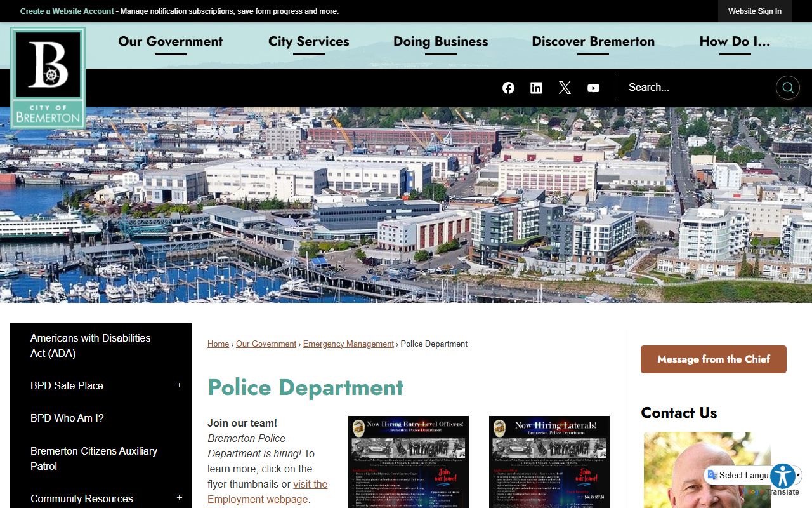Screen dimensions: 812x508
Task: Click the Contact Us heading
Action: [679, 413]
